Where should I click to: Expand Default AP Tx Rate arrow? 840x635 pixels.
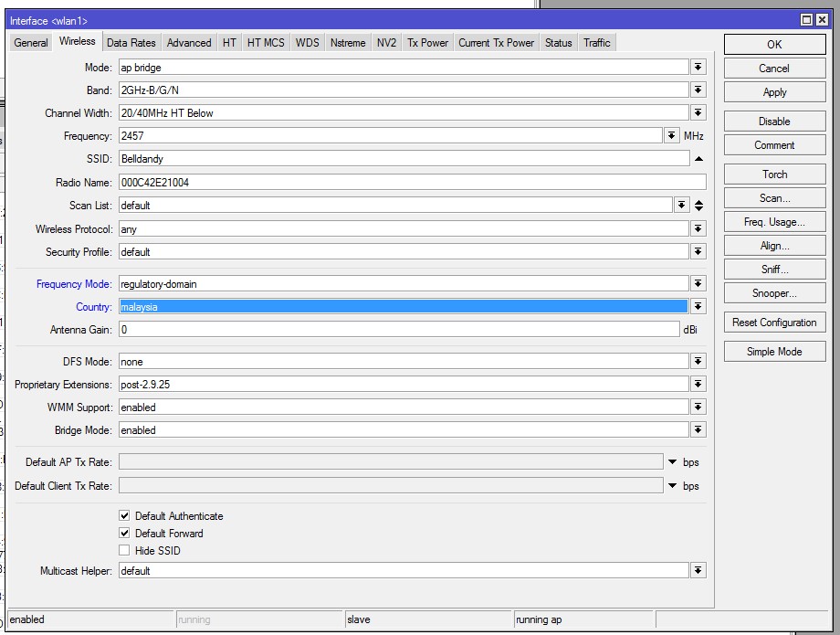pyautogui.click(x=673, y=462)
